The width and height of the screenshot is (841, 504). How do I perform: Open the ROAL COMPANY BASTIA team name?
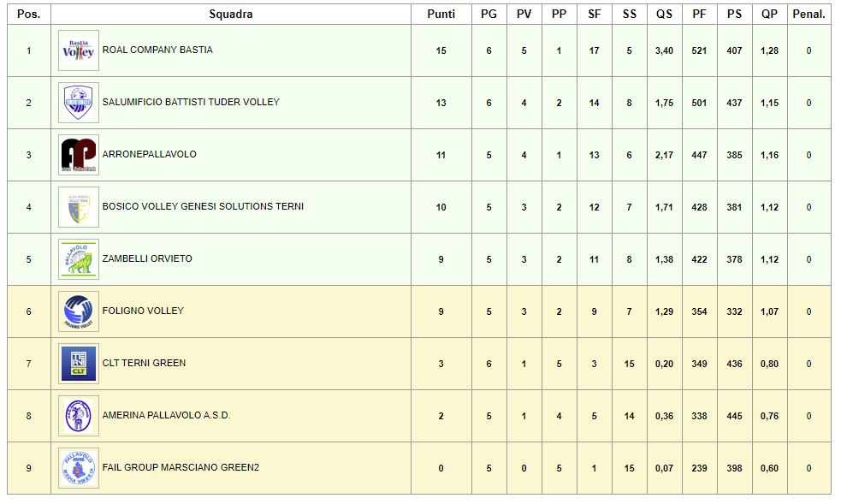[x=157, y=50]
